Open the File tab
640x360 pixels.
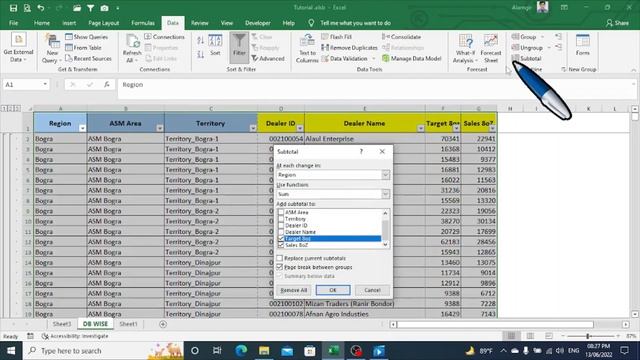pos(13,23)
